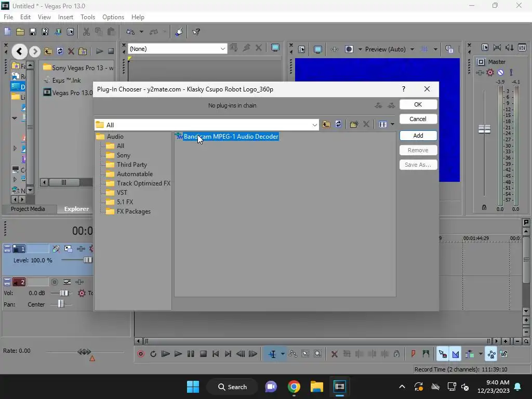
Task: Click the New Project icon in main toolbar
Action: click(x=7, y=32)
